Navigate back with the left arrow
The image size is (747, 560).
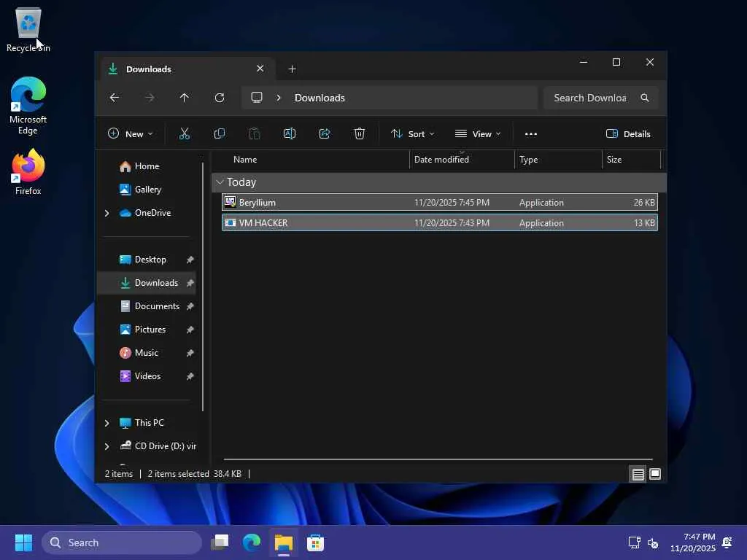pos(115,98)
